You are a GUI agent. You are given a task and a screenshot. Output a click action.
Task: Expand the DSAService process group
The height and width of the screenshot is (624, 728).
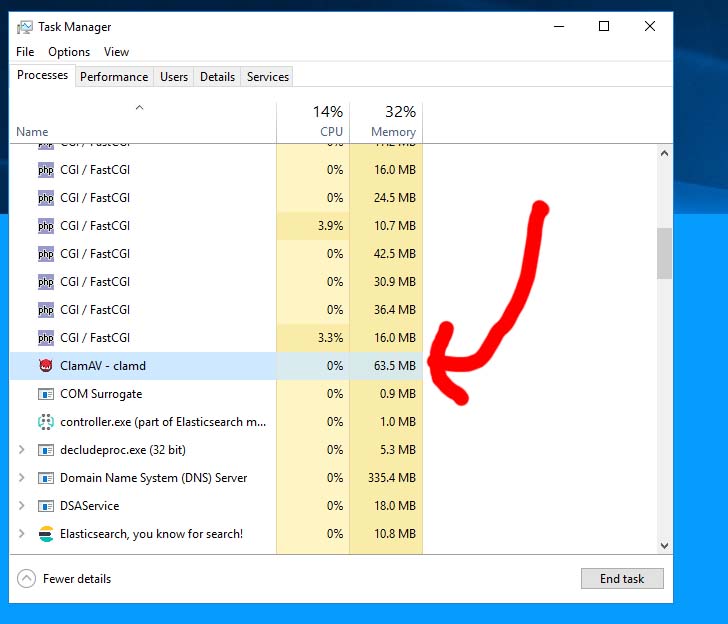pyautogui.click(x=22, y=506)
